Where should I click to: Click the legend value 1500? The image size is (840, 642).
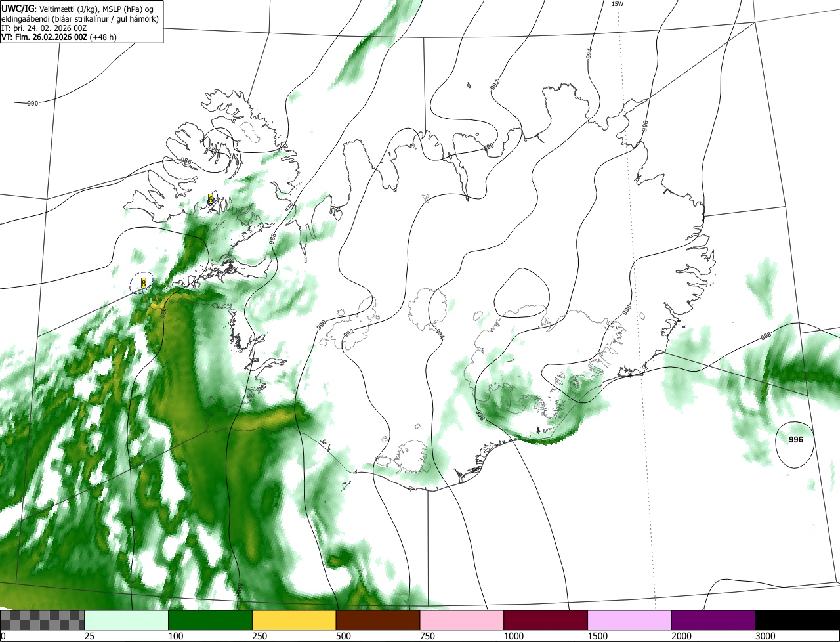(598, 636)
